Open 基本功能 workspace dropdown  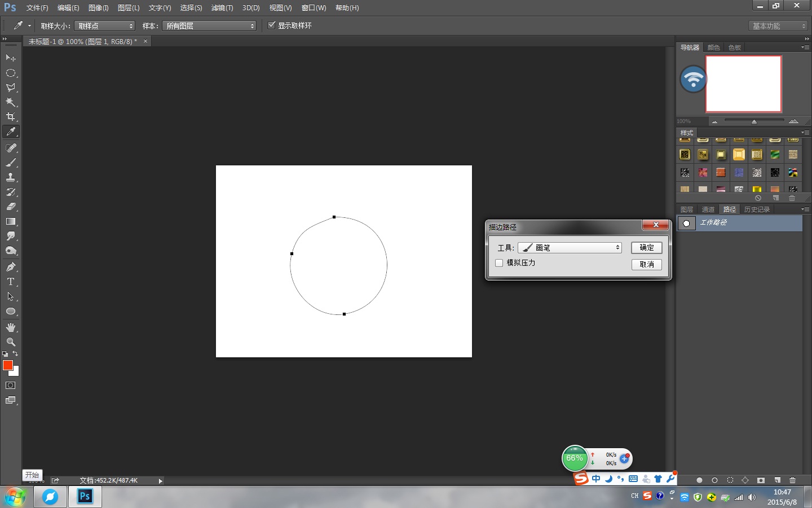[779, 26]
